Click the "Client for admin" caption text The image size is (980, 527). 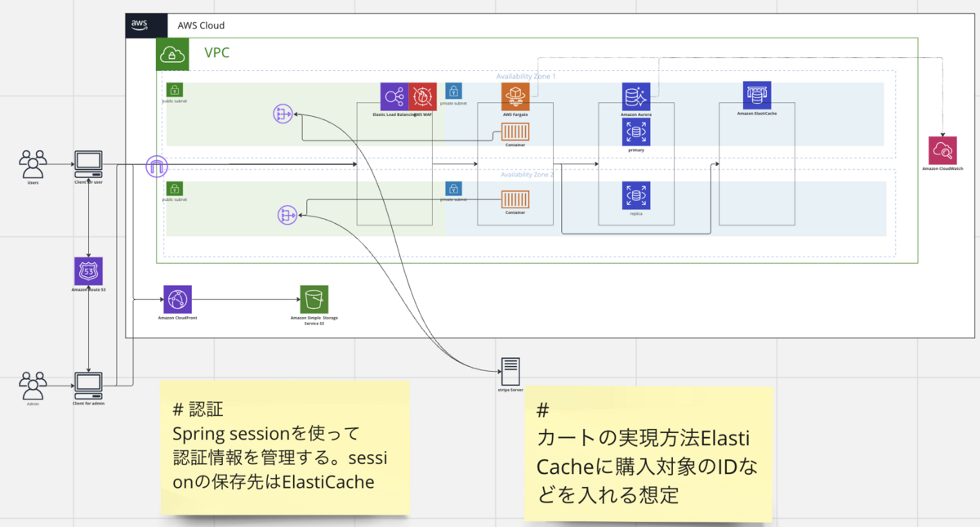pyautogui.click(x=88, y=404)
